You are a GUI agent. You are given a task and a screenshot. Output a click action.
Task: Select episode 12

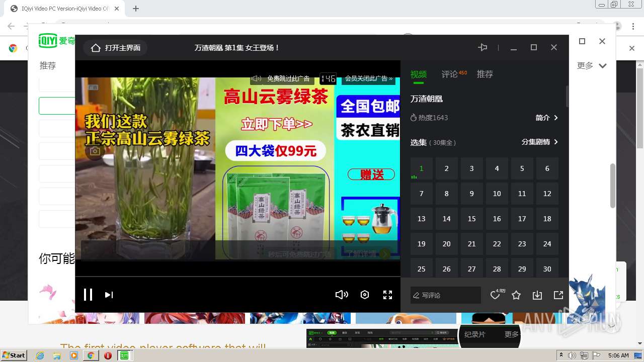pyautogui.click(x=547, y=194)
